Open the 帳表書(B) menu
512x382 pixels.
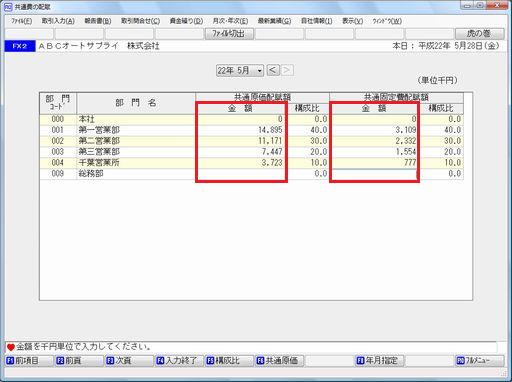(98, 21)
